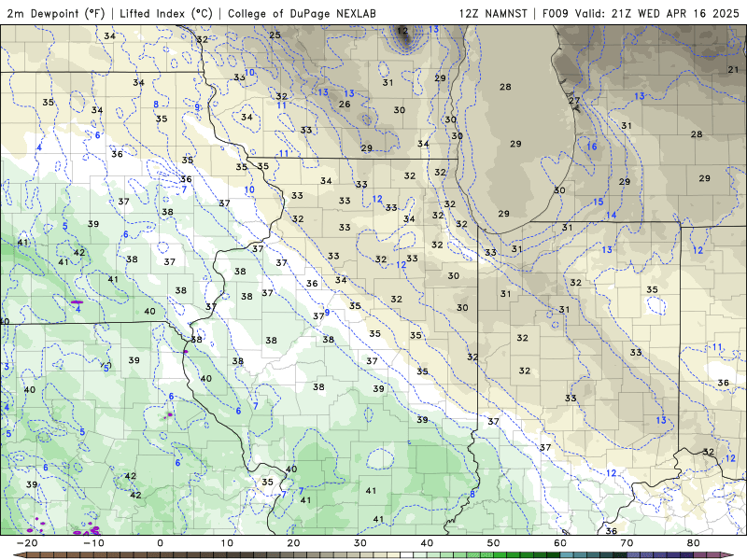Image resolution: width=747 pixels, height=560 pixels.
Task: Click the blue "15" lifted index contour label
Action: 599,202
